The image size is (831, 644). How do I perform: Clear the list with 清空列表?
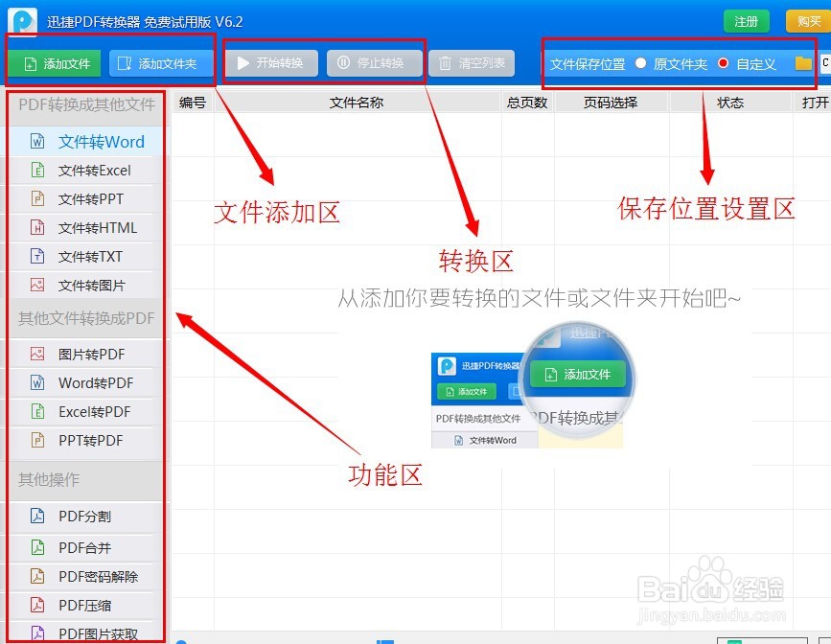472,63
